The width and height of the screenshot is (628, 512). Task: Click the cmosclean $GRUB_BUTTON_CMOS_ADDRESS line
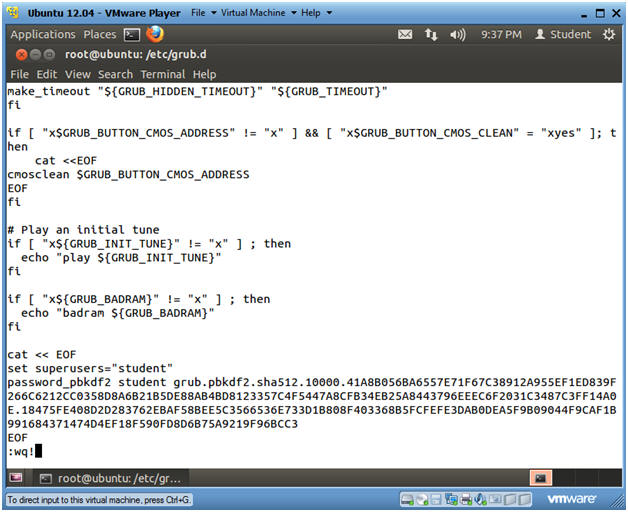tap(128, 175)
